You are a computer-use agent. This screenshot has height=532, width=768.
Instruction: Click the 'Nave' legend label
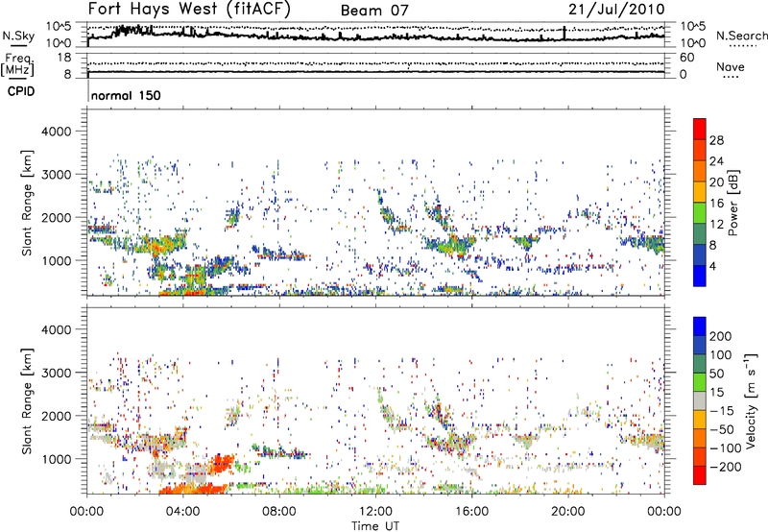point(731,67)
